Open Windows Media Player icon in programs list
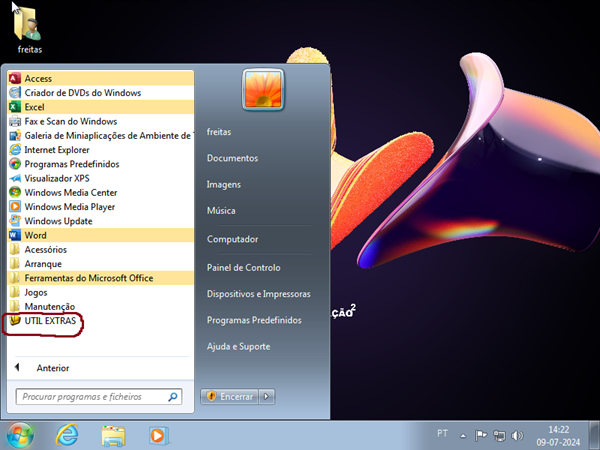 point(15,207)
